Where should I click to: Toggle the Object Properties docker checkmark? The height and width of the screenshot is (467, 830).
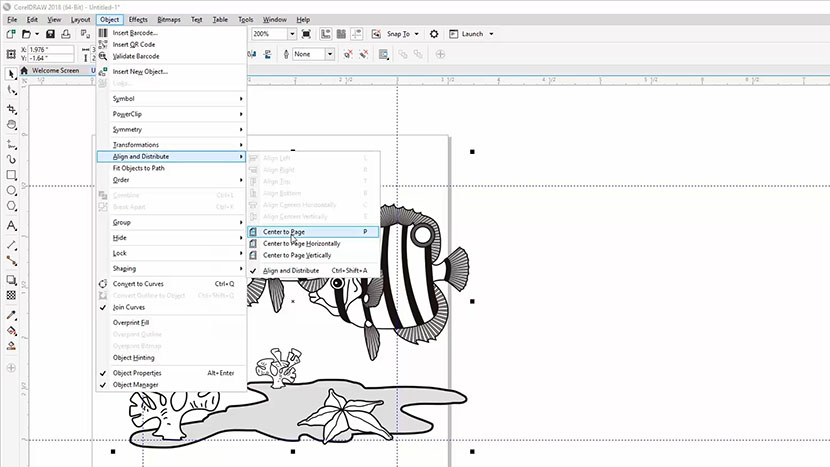click(x=137, y=373)
